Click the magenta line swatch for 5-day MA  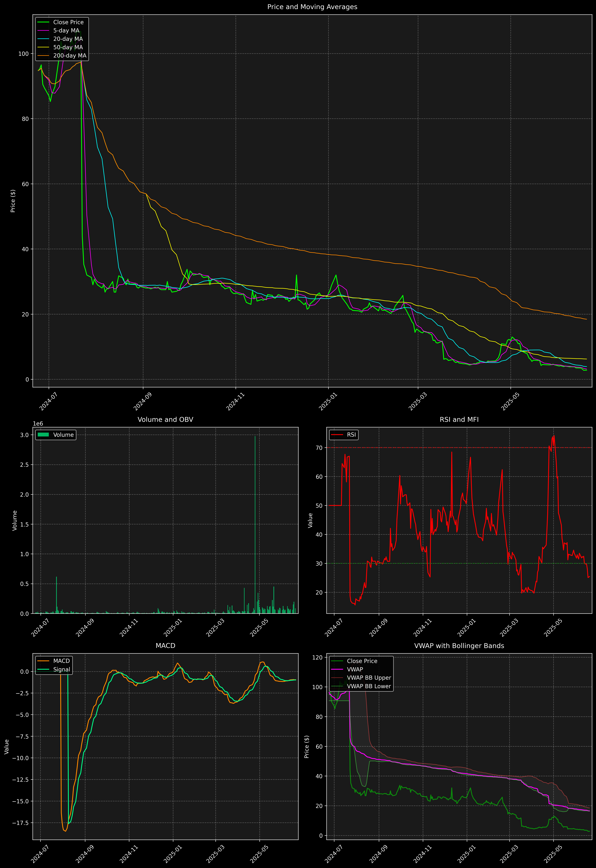click(x=43, y=31)
